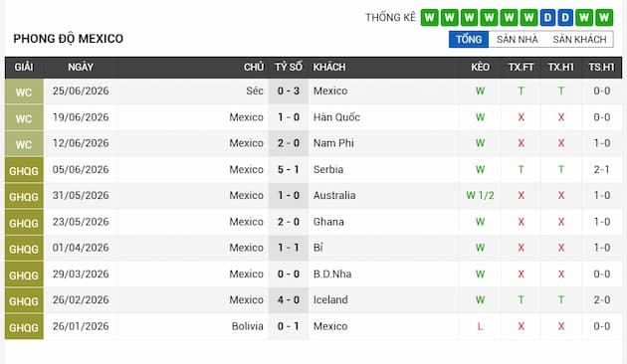Click the first blue D stat badge
627x364 pixels.
pos(547,18)
